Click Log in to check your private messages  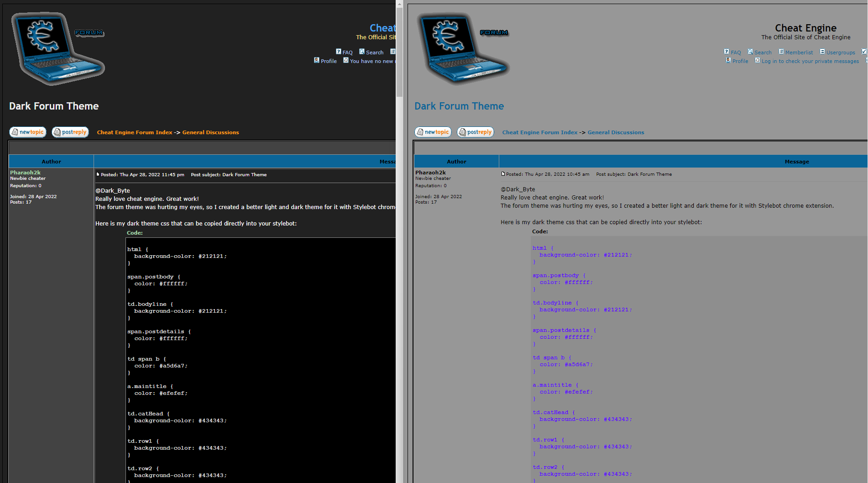[x=810, y=61]
